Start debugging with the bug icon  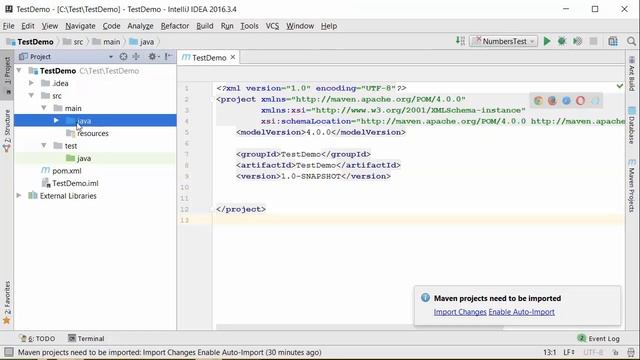(x=562, y=41)
